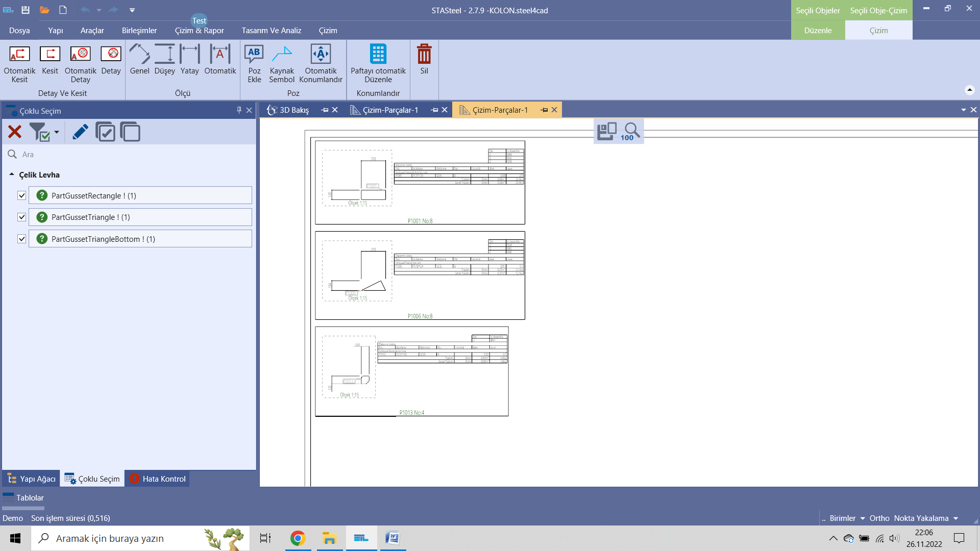The image size is (980, 551).
Task: Open the Hata Kontrol panel tab
Action: [x=157, y=479]
